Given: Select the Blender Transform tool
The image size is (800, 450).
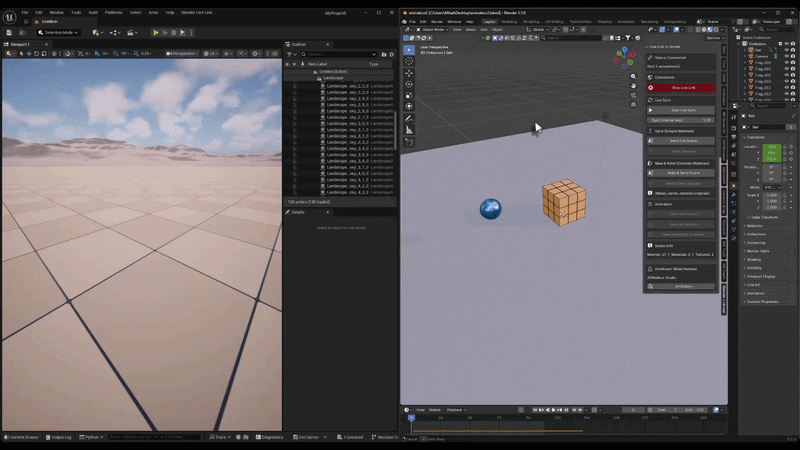Looking at the screenshot, I should pyautogui.click(x=409, y=107).
